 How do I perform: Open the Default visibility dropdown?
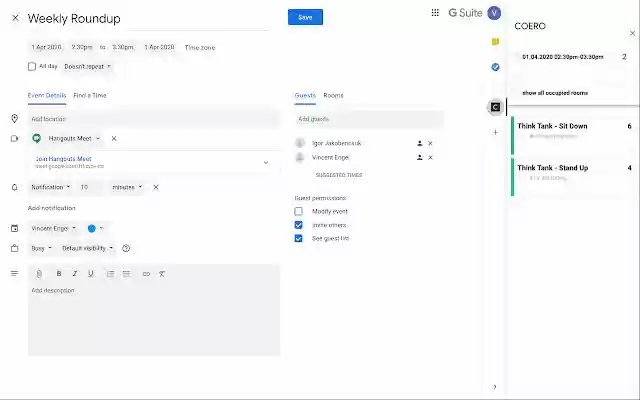[87, 248]
